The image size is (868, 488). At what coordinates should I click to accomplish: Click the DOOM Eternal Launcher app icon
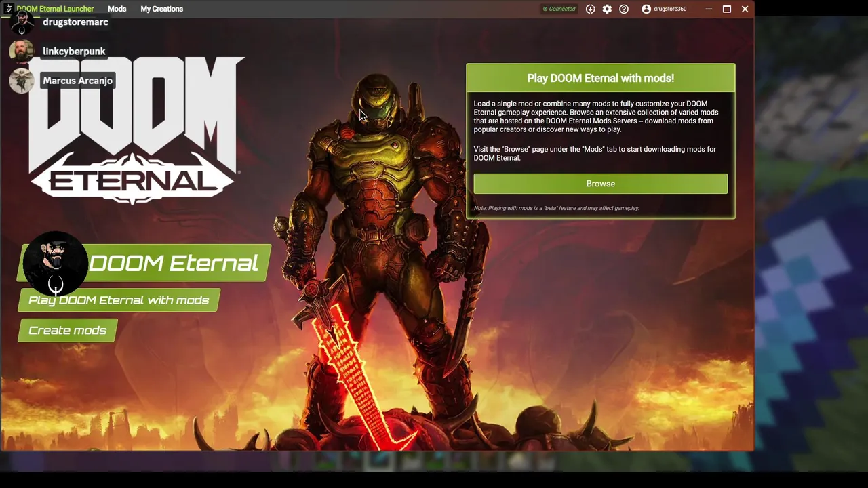pos(9,9)
